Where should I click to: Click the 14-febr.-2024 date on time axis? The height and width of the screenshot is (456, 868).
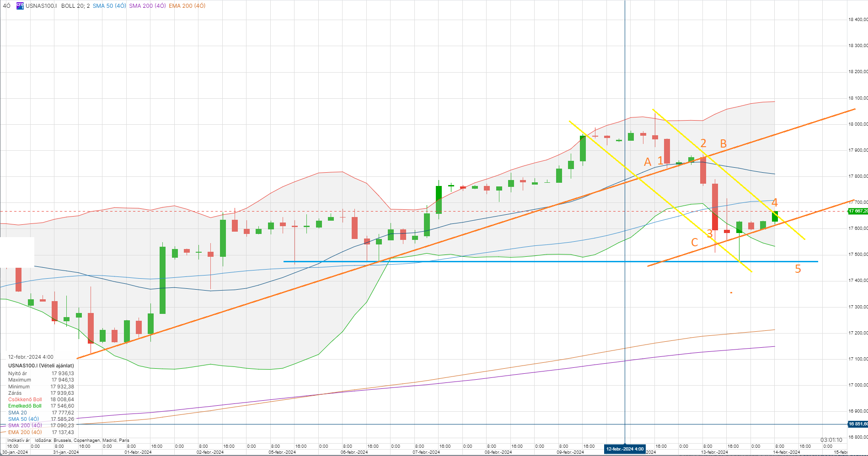tap(787, 452)
